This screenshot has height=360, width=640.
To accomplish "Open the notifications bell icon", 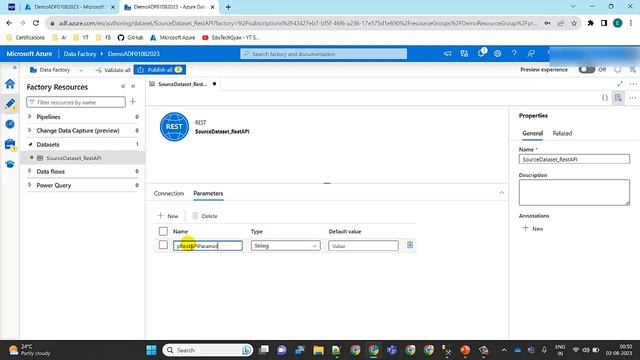I will pos(481,53).
